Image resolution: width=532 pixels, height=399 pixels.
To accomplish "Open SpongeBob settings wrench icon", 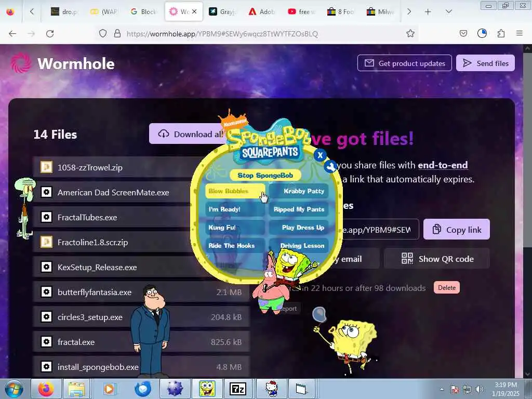I will point(330,167).
